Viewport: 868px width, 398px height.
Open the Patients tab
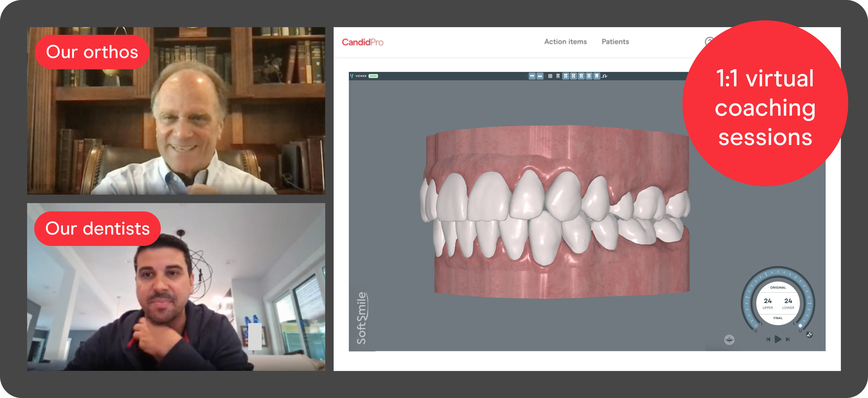(615, 42)
